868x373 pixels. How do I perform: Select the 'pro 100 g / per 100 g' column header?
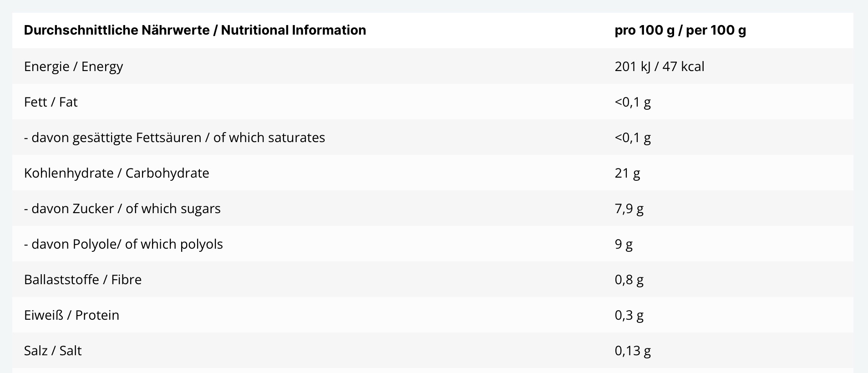click(680, 30)
